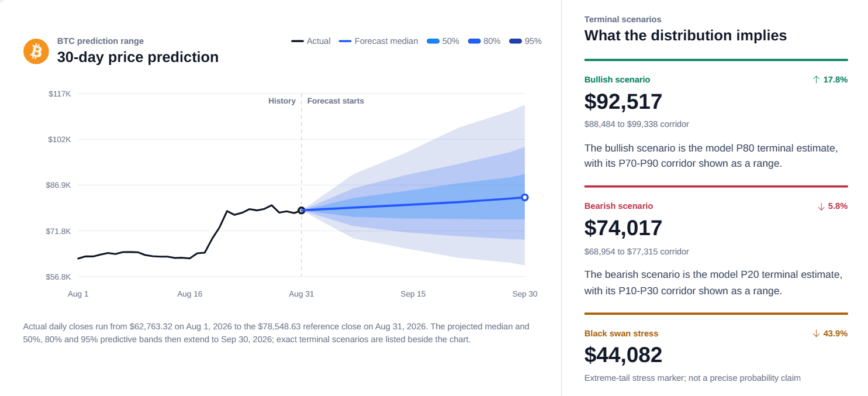Select the forecast median endpoint marker on Sep 30
Image resolution: width=868 pixels, height=396 pixels.
pyautogui.click(x=525, y=198)
